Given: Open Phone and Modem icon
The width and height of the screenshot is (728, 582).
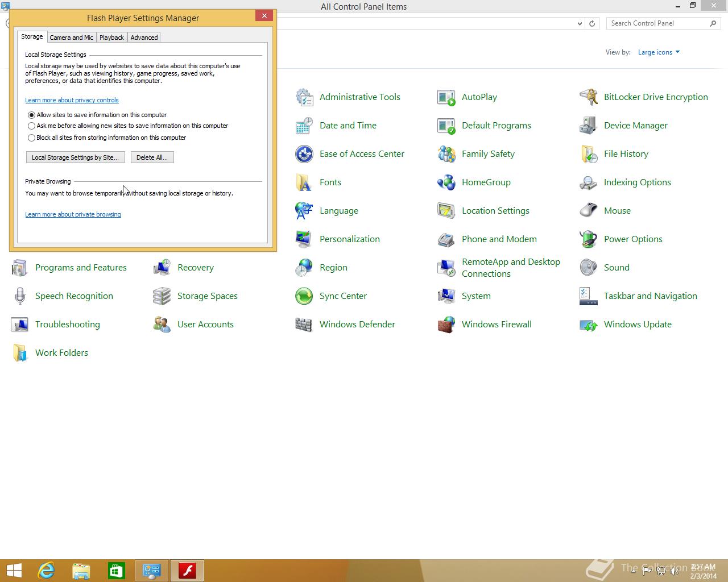Looking at the screenshot, I should 446,239.
